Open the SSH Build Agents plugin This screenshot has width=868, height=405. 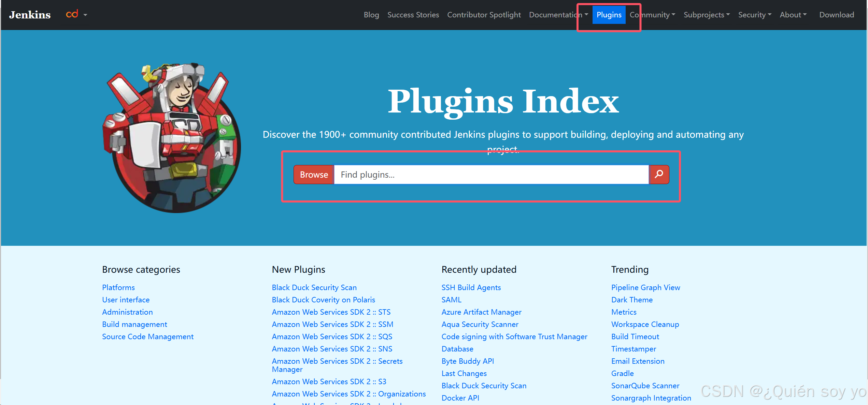(471, 287)
